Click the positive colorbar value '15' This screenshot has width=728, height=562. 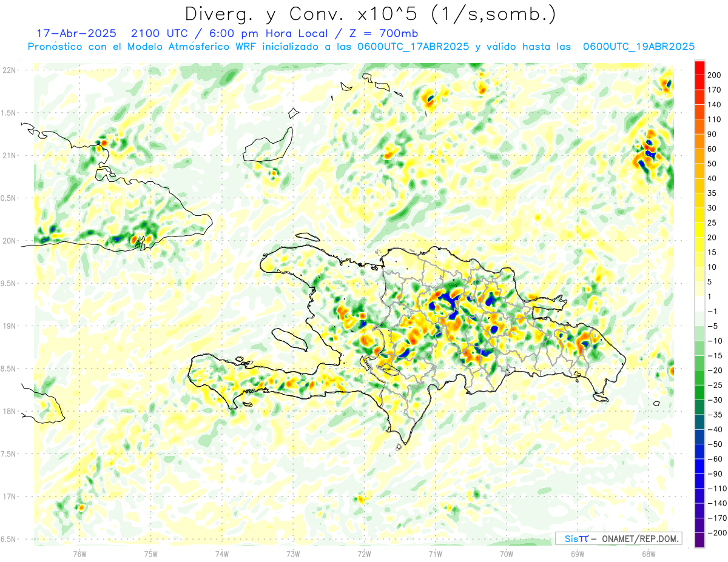coord(713,252)
